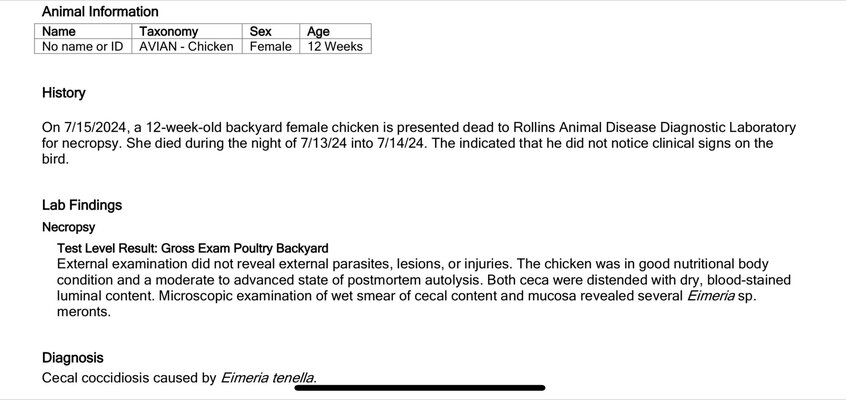
Task: Click the 'No name or ID' cell
Action: (83, 46)
